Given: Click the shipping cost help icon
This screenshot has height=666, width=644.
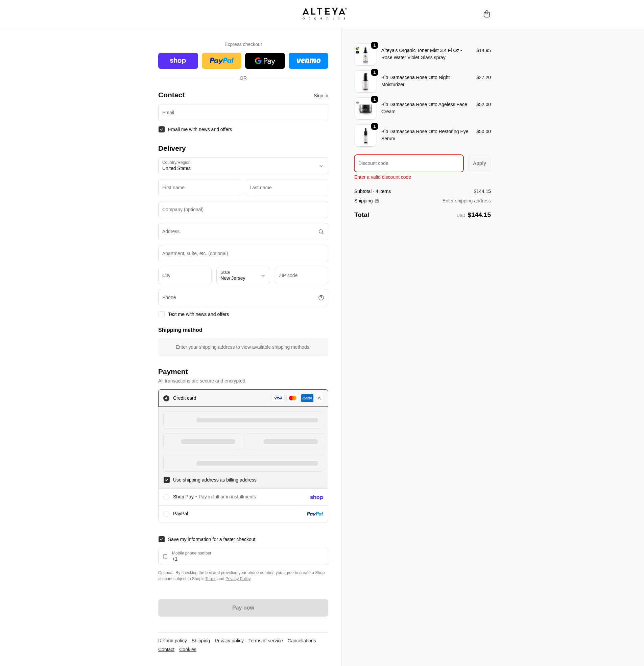Looking at the screenshot, I should (377, 201).
